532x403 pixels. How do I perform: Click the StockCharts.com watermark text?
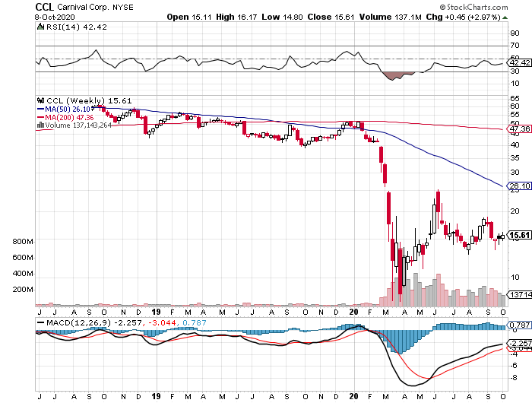(474, 7)
